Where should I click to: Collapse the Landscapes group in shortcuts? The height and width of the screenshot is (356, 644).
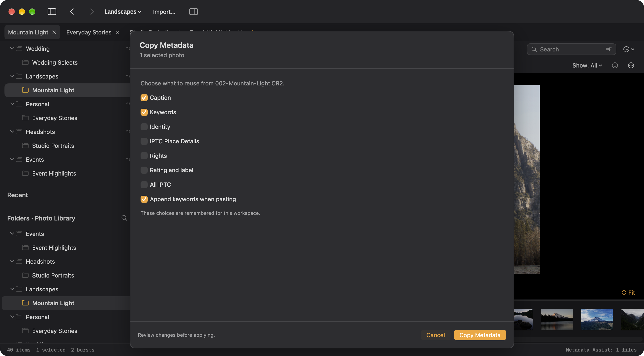[x=12, y=76]
